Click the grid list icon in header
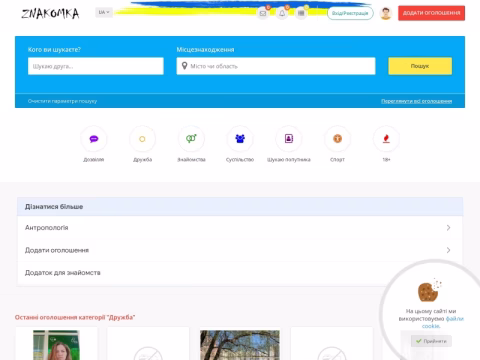 point(301,13)
